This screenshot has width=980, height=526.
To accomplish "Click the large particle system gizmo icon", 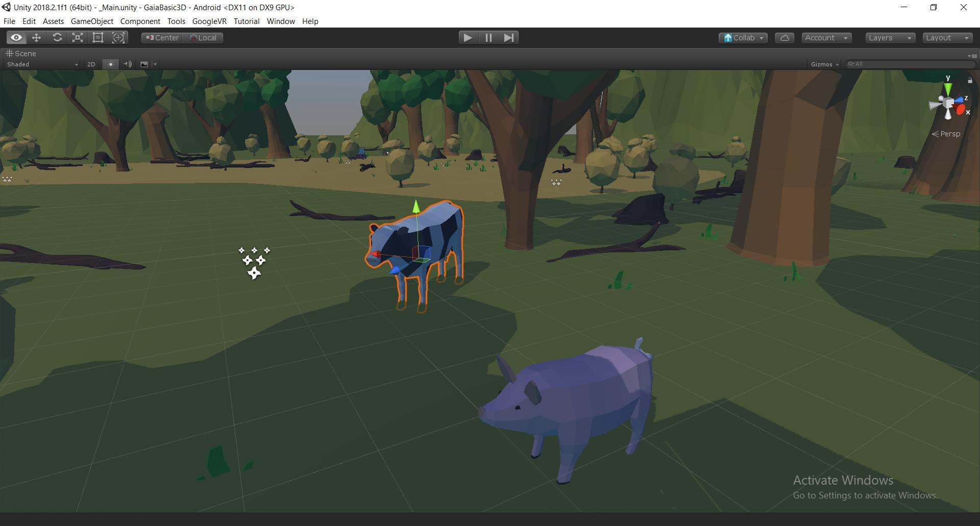I will click(x=254, y=262).
